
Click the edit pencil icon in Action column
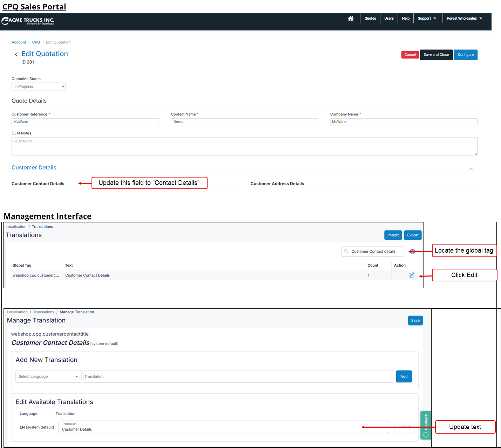[411, 275]
